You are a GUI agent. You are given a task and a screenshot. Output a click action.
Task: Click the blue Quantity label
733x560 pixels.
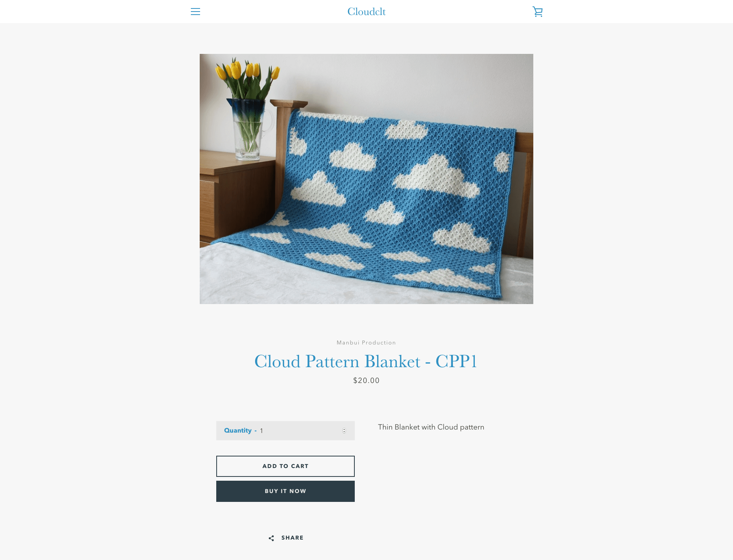[238, 430]
